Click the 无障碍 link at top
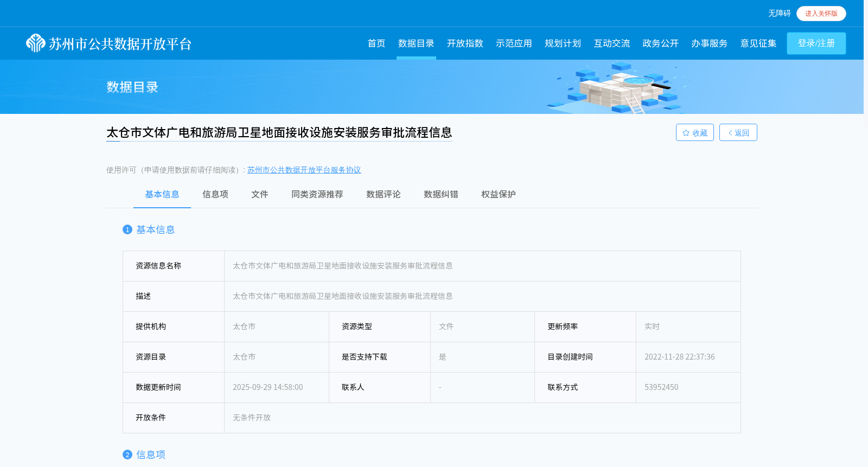This screenshot has width=868, height=467. tap(779, 14)
